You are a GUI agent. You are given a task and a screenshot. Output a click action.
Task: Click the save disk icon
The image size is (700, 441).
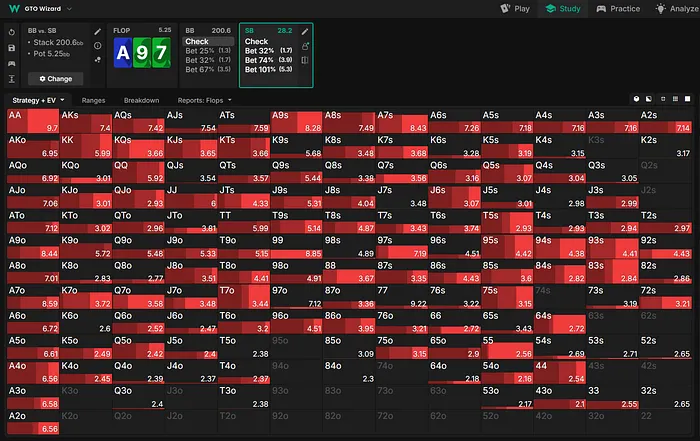click(x=9, y=47)
